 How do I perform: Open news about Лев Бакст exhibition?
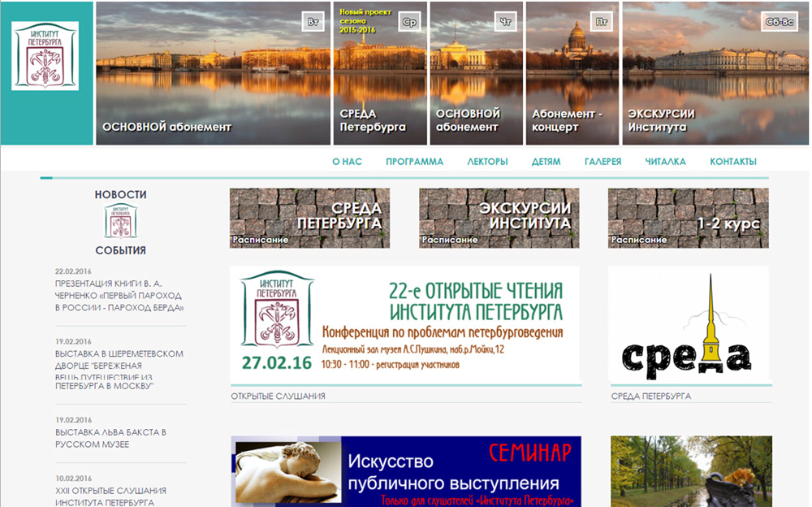point(110,438)
